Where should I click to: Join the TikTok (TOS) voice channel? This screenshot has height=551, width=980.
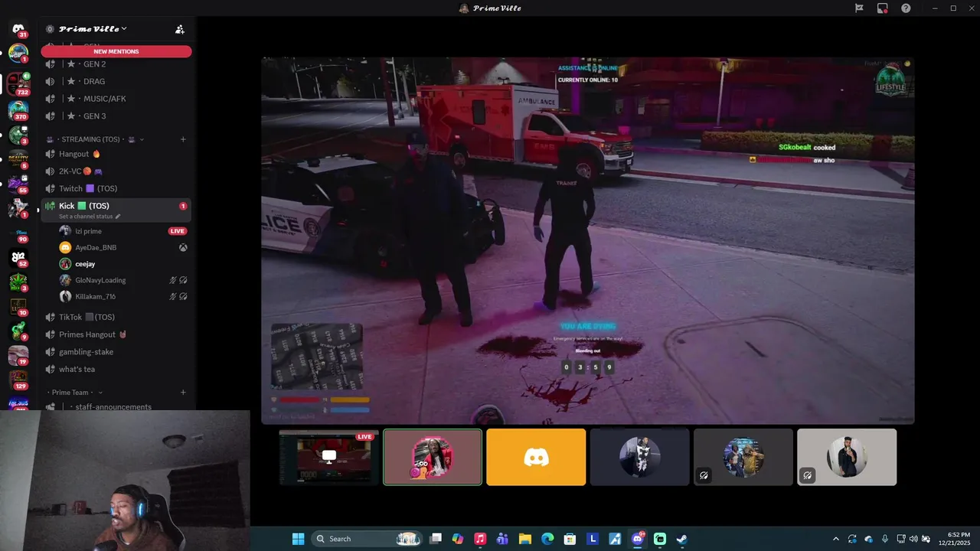(116, 317)
